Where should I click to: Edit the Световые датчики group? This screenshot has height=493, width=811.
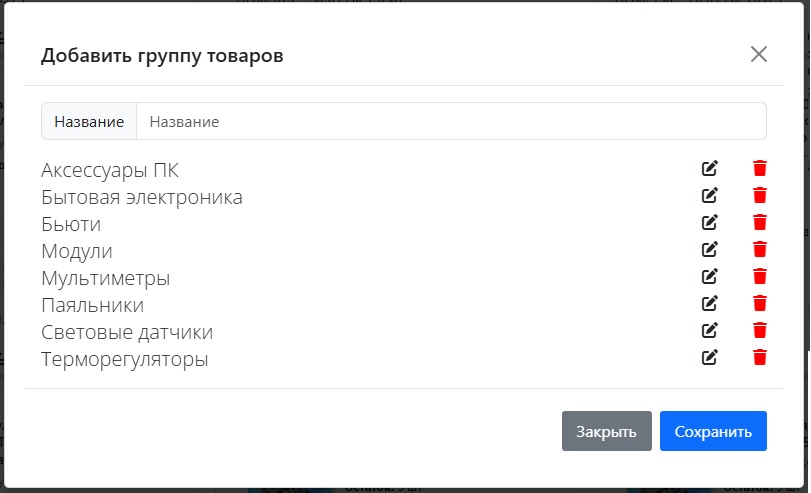click(x=710, y=330)
